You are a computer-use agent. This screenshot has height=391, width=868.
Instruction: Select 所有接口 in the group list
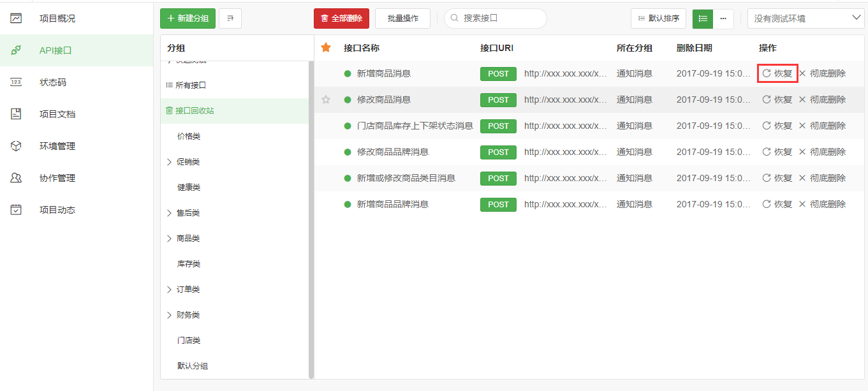point(190,85)
